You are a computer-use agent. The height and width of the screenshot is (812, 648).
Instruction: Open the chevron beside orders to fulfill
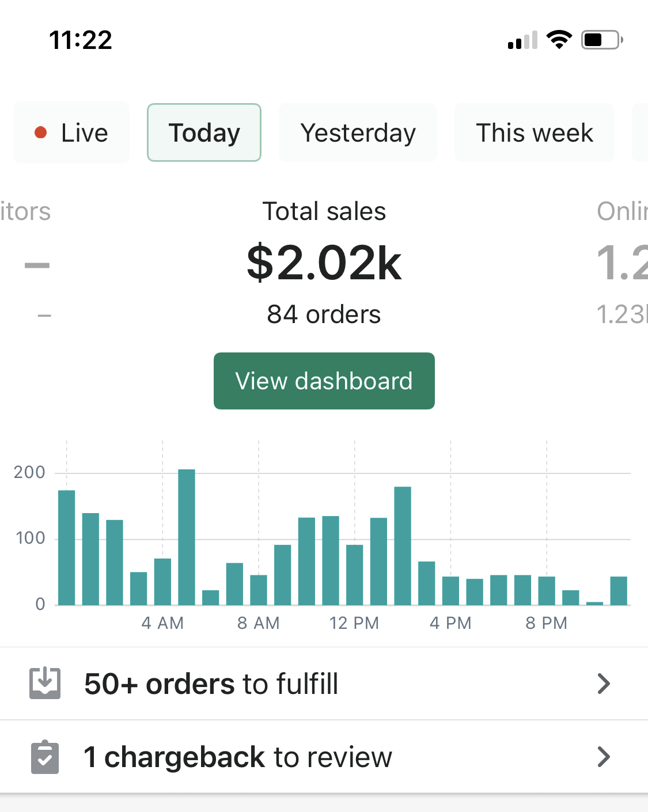tap(603, 684)
